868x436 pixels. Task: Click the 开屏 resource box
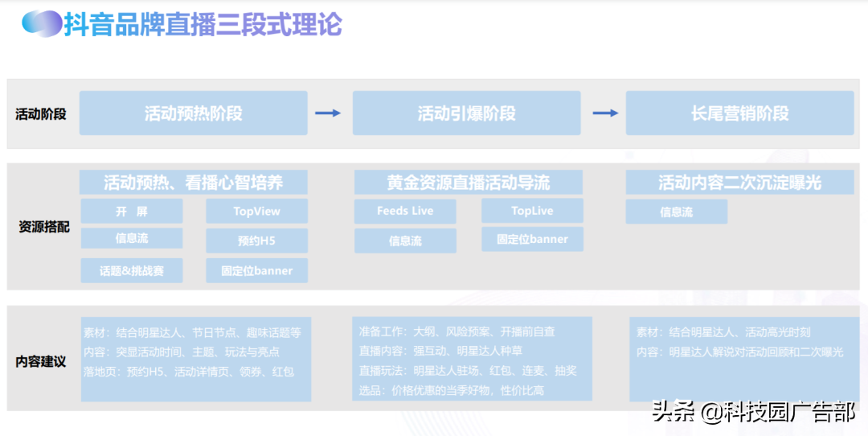pyautogui.click(x=131, y=212)
